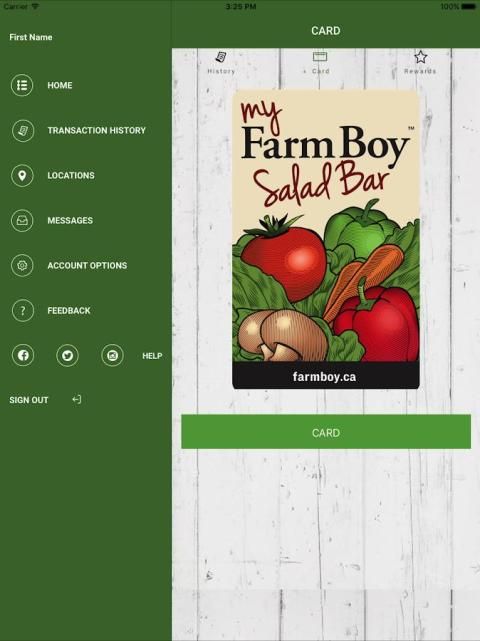Open the Home list icon
The width and height of the screenshot is (480, 641).
tap(22, 85)
